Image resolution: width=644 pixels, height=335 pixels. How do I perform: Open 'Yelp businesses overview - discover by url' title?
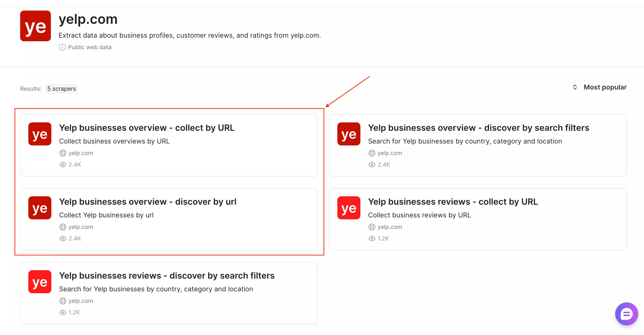[148, 202]
